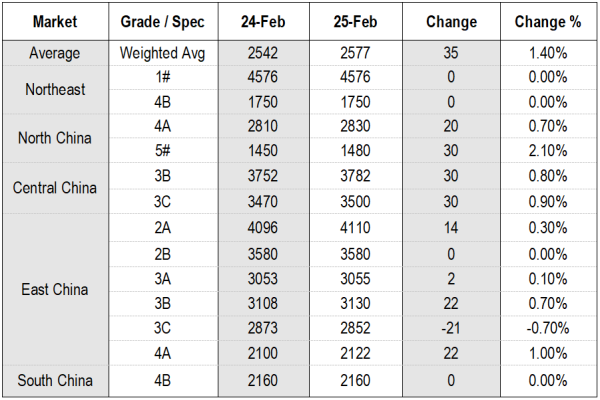Screen dimensions: 600x400
Task: Click the Northeast market cell
Action: (56, 90)
